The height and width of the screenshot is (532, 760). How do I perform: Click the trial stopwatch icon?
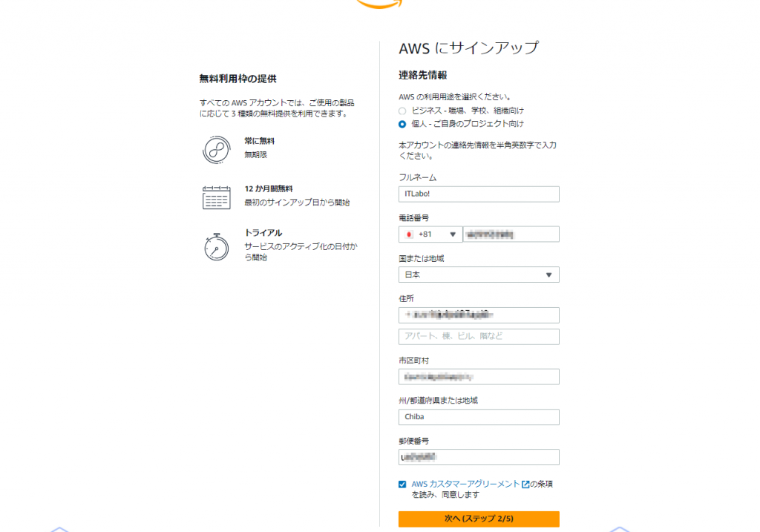(216, 247)
